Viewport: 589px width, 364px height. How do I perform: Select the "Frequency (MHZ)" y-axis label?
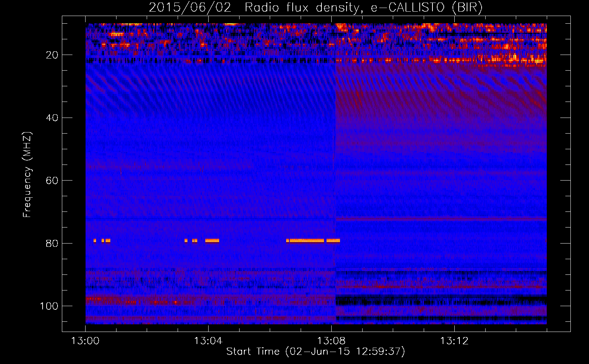pos(28,175)
